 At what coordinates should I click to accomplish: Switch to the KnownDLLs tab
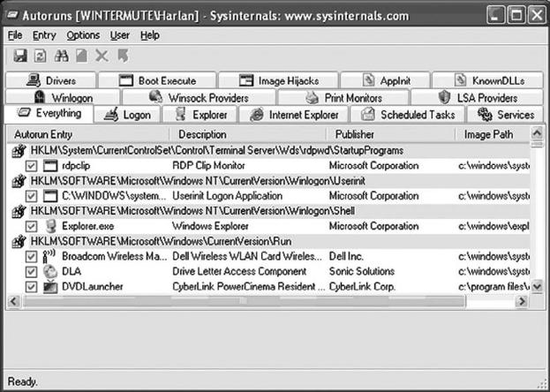coord(488,80)
